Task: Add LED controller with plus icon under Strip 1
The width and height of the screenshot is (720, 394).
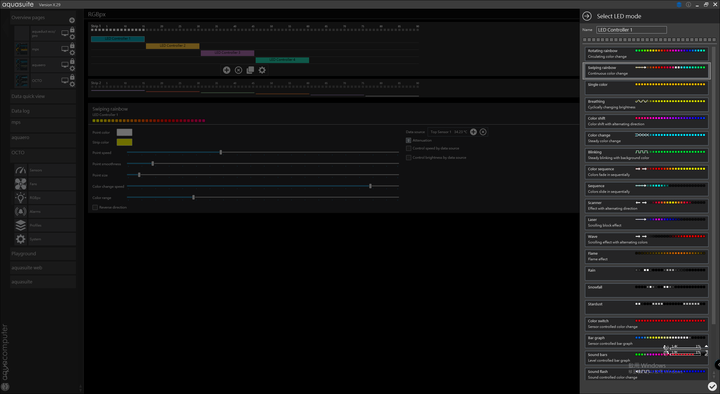Action: 226,70
